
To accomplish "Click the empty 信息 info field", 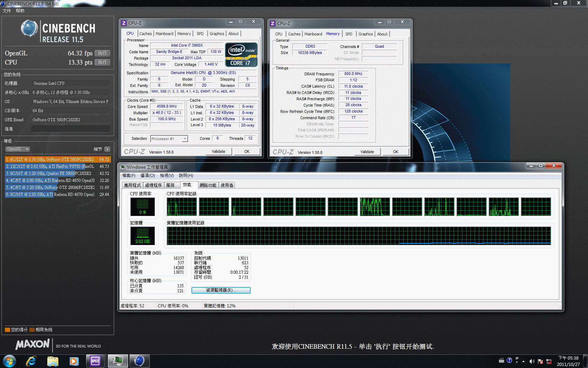I will pyautogui.click(x=71, y=129).
